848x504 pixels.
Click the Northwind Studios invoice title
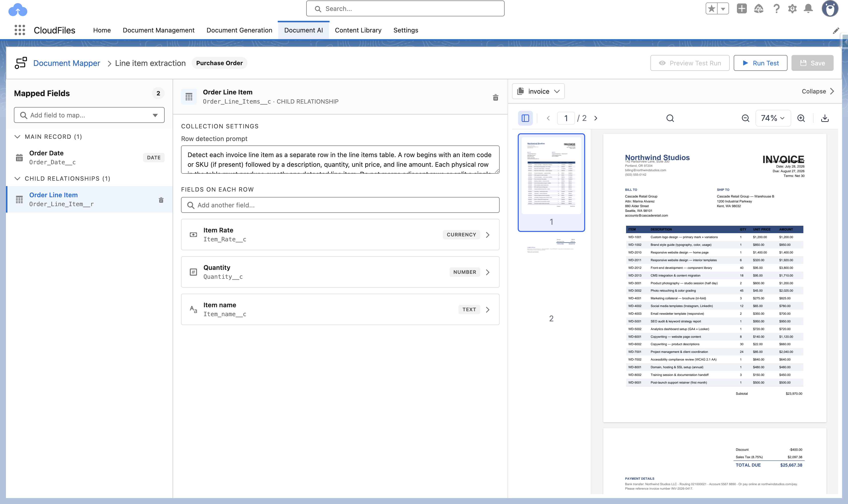[x=657, y=157]
